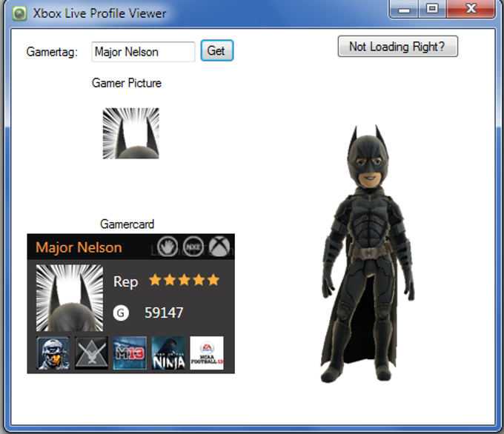Click the gamercard avatar picture
This screenshot has height=434, width=504.
[x=70, y=298]
